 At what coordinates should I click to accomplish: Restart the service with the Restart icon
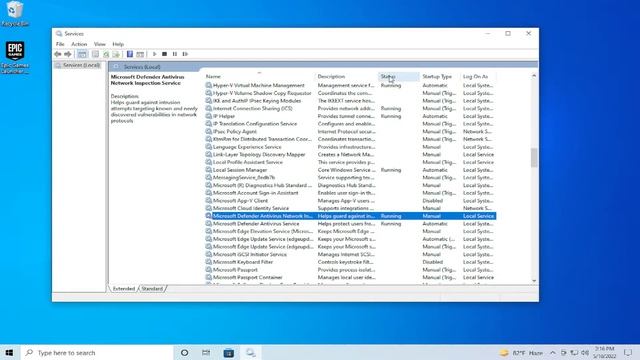(185, 54)
